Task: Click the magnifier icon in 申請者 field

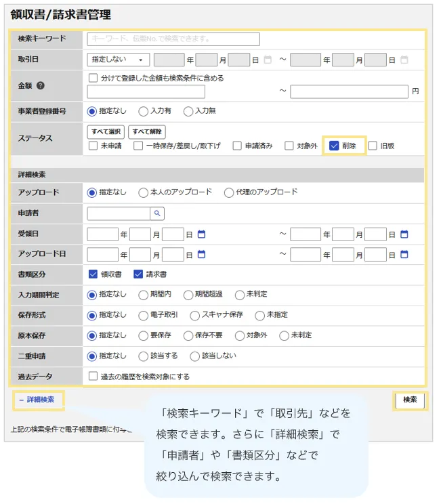Action: pyautogui.click(x=157, y=213)
